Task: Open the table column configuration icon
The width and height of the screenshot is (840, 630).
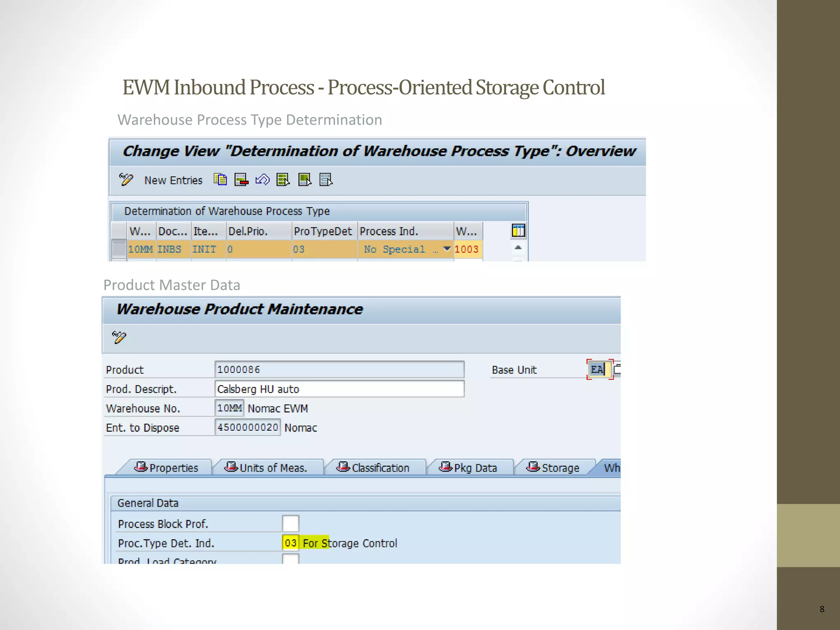Action: [x=518, y=231]
